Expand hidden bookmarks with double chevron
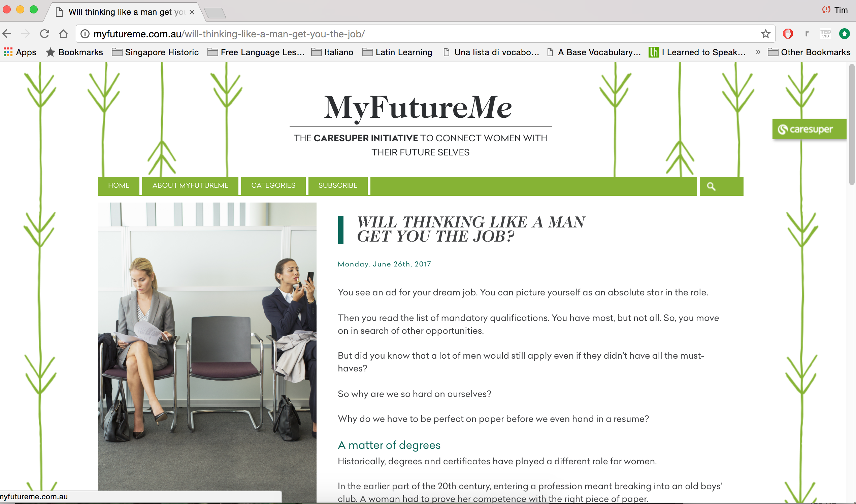 coord(758,52)
